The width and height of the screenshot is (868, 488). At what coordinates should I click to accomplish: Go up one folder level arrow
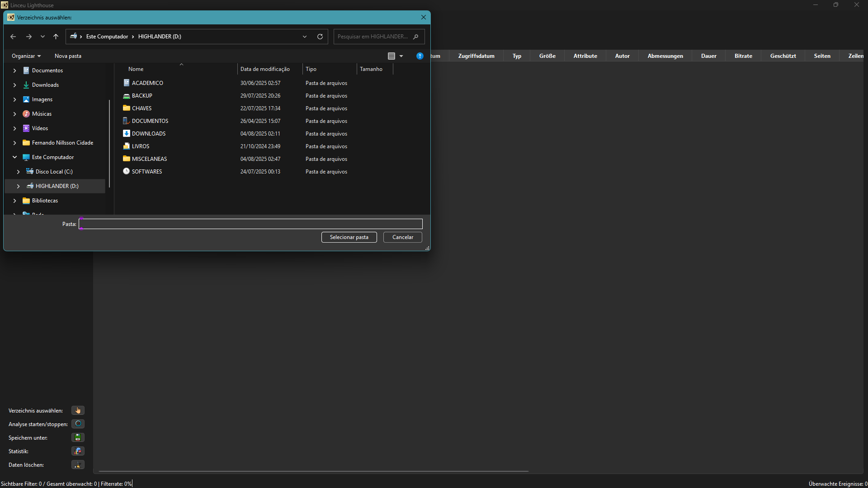tap(56, 37)
